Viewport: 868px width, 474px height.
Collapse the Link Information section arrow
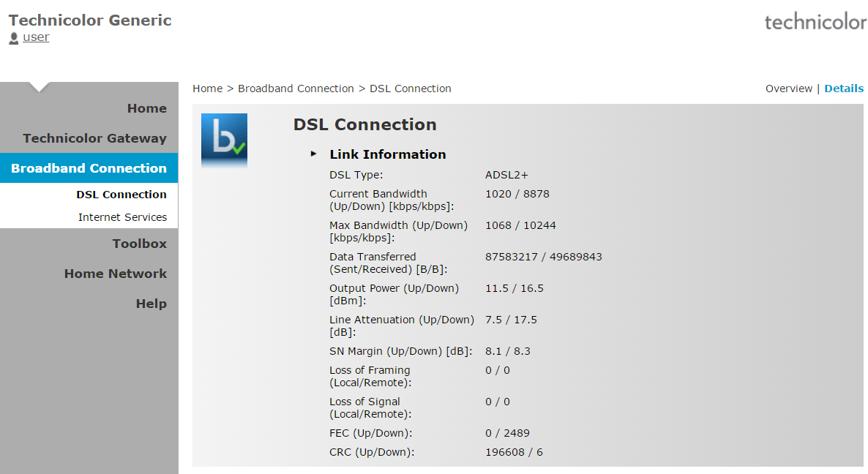click(313, 154)
